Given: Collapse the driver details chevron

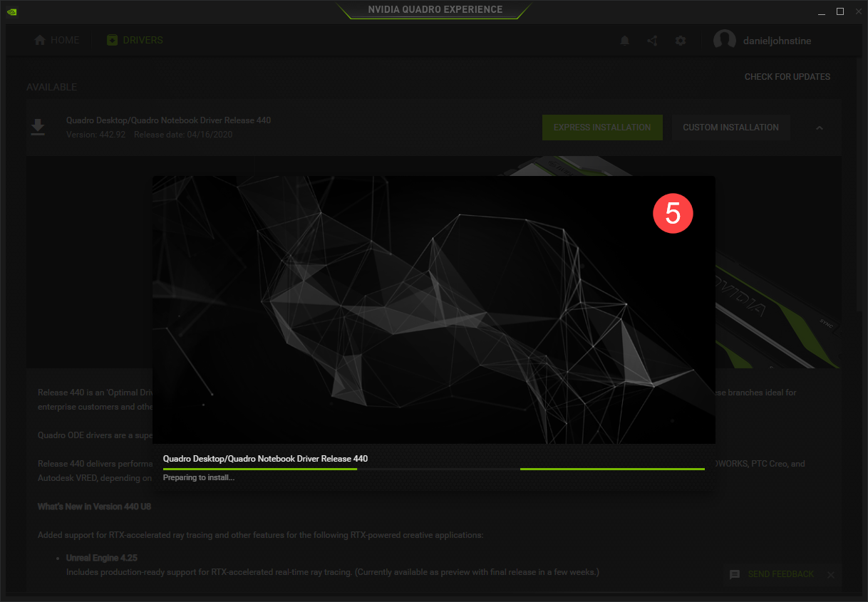Looking at the screenshot, I should coord(820,128).
